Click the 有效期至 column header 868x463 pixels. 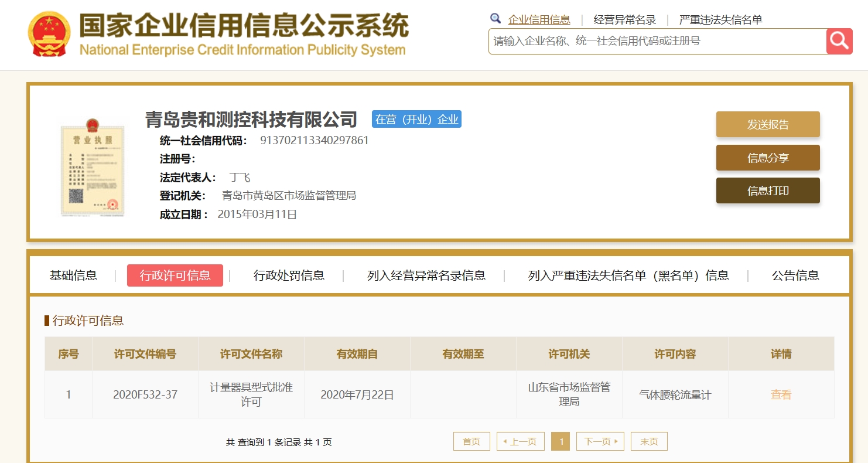click(x=463, y=354)
